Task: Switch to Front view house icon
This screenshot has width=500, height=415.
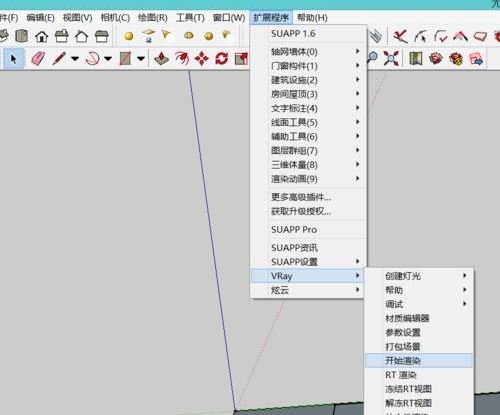Action: coord(42,36)
